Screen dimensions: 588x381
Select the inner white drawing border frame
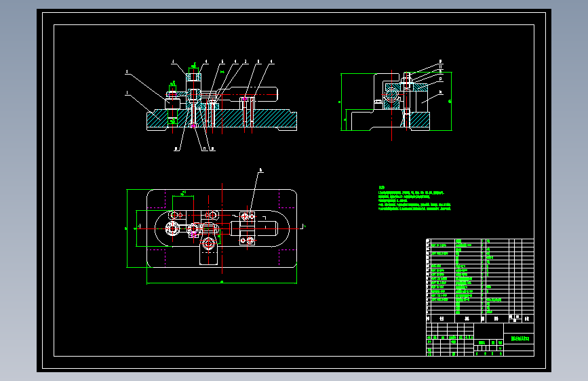(294, 190)
